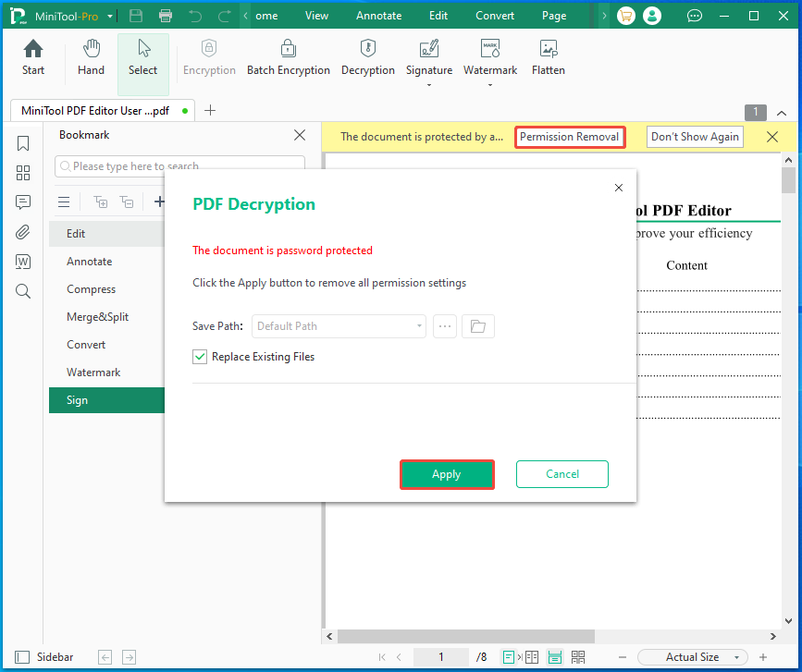Switch to two-page view mode
Image resolution: width=802 pixels, height=672 pixels.
tap(532, 657)
